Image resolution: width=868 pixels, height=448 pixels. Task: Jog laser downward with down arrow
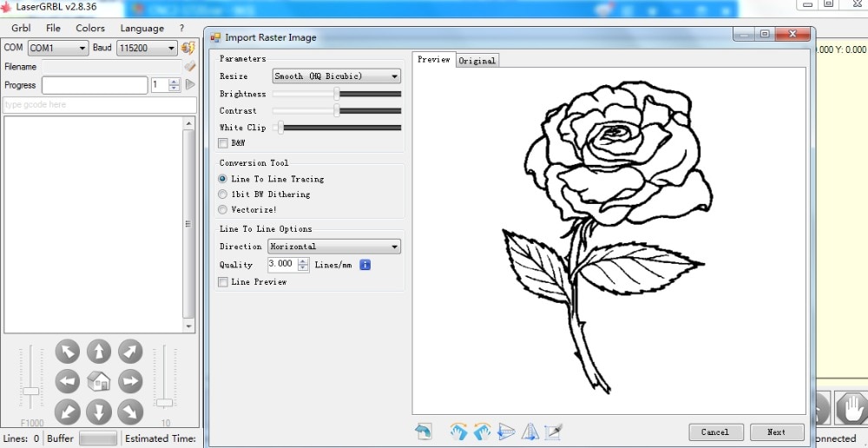coord(99,412)
